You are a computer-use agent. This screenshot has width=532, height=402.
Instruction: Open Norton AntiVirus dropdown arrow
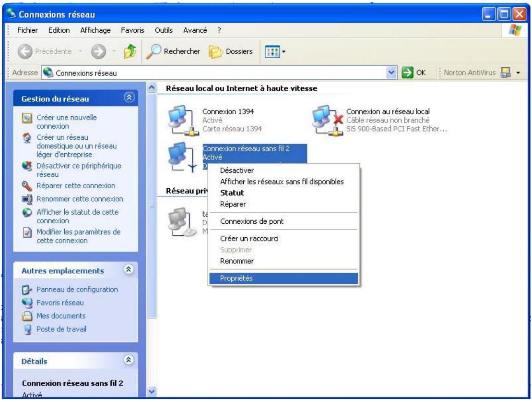click(518, 73)
